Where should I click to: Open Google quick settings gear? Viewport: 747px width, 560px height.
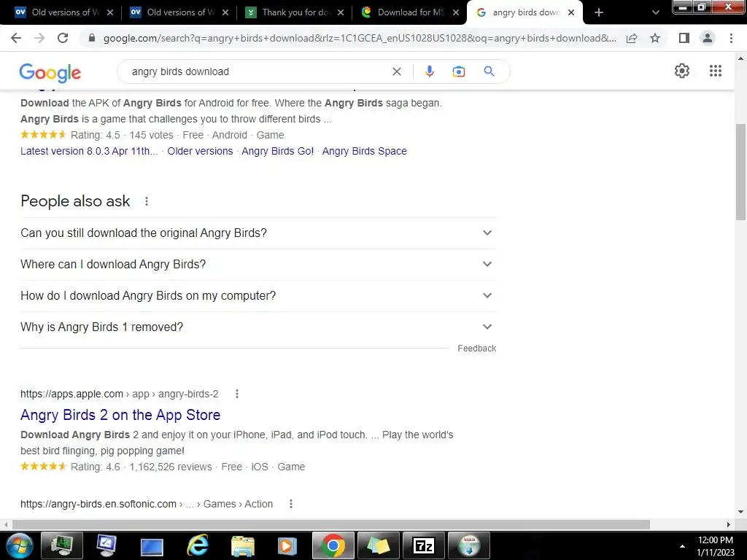pos(682,71)
